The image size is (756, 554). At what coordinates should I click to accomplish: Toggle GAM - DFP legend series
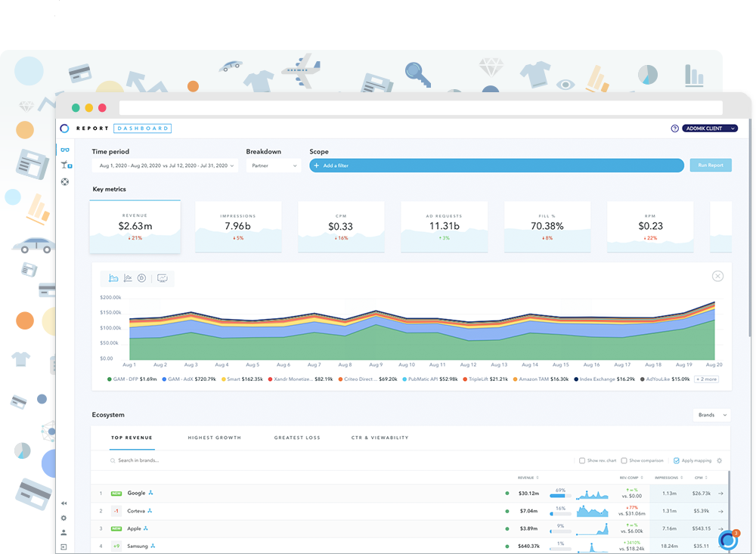click(132, 379)
